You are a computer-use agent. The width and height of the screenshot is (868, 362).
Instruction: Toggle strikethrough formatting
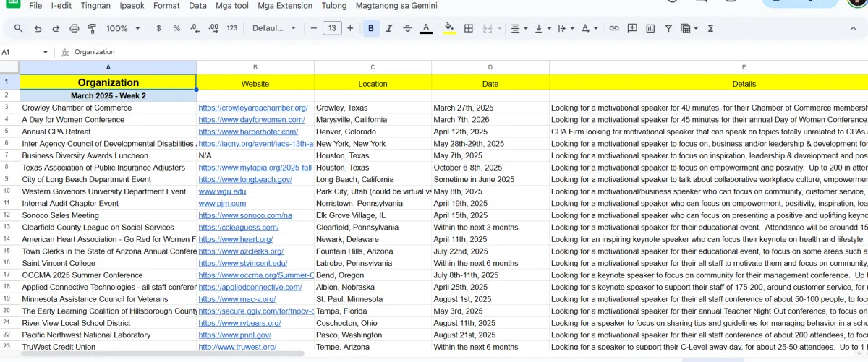(407, 28)
